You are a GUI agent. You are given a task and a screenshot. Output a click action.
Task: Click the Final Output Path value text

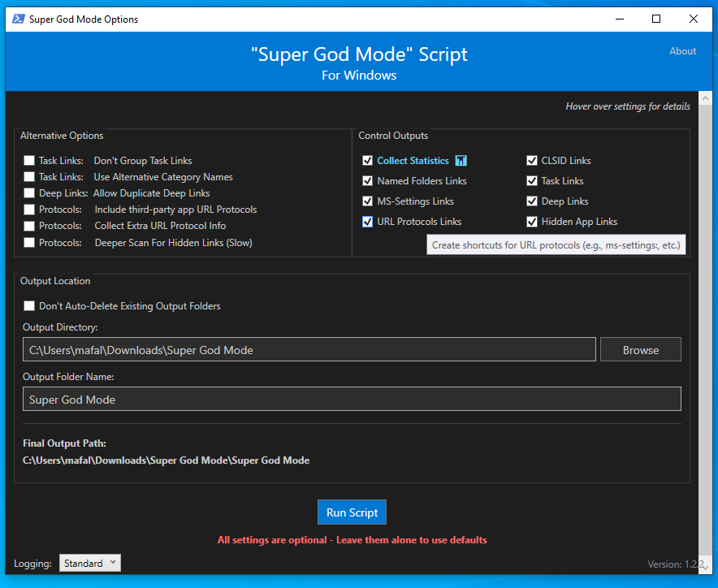tap(167, 460)
